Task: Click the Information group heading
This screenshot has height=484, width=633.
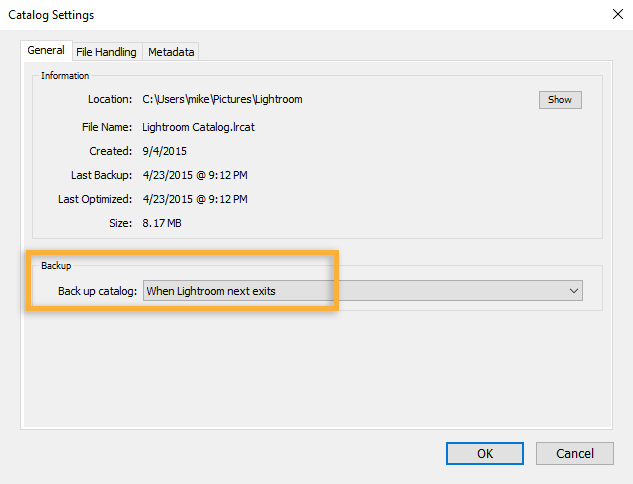Action: 65,75
